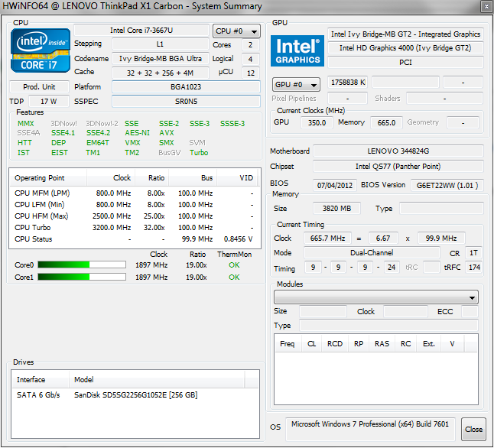Click the Intel HD Graphics 4000 field

pyautogui.click(x=405, y=48)
